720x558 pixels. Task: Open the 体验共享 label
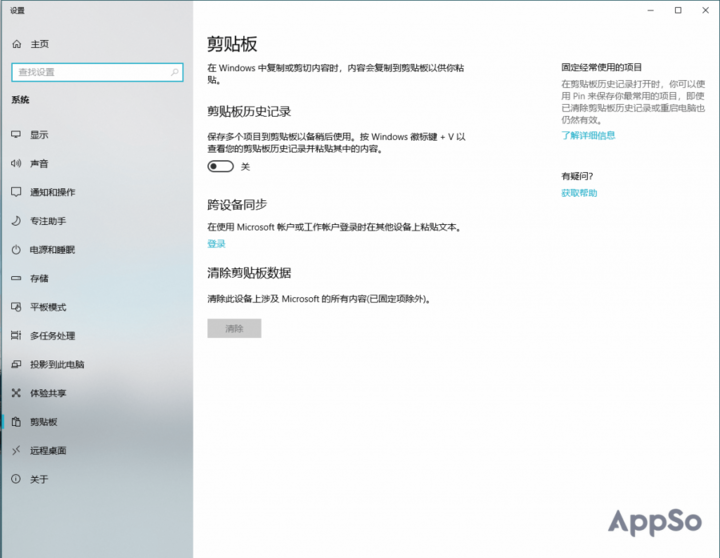pos(48,393)
